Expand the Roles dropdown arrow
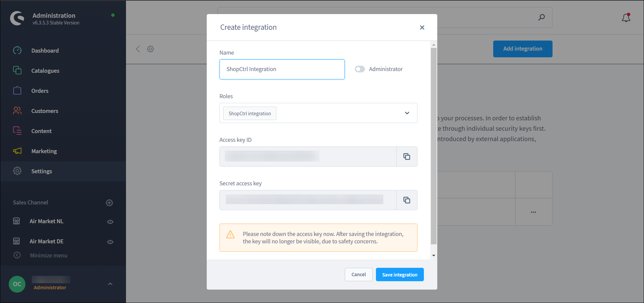Screen dimensions: 644x303 [x=407, y=113]
